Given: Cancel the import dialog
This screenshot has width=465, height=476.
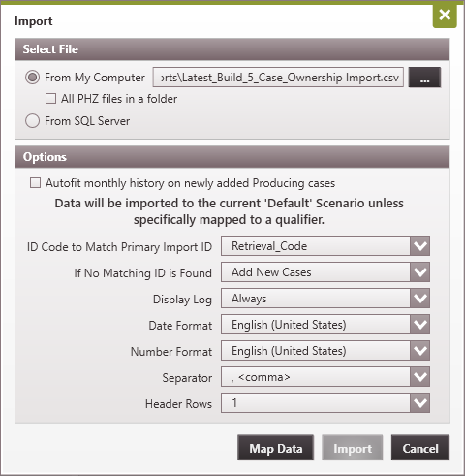Looking at the screenshot, I should point(420,448).
